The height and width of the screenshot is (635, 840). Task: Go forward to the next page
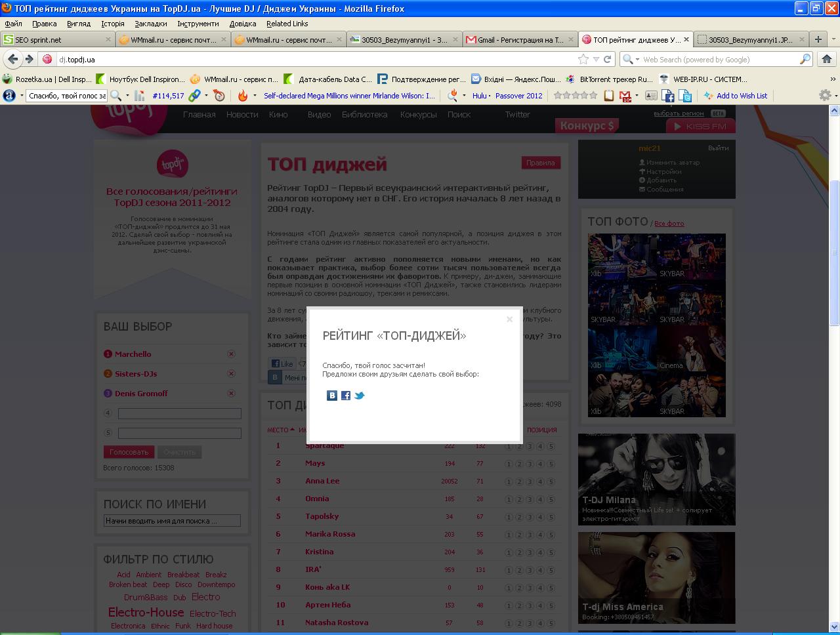click(29, 59)
